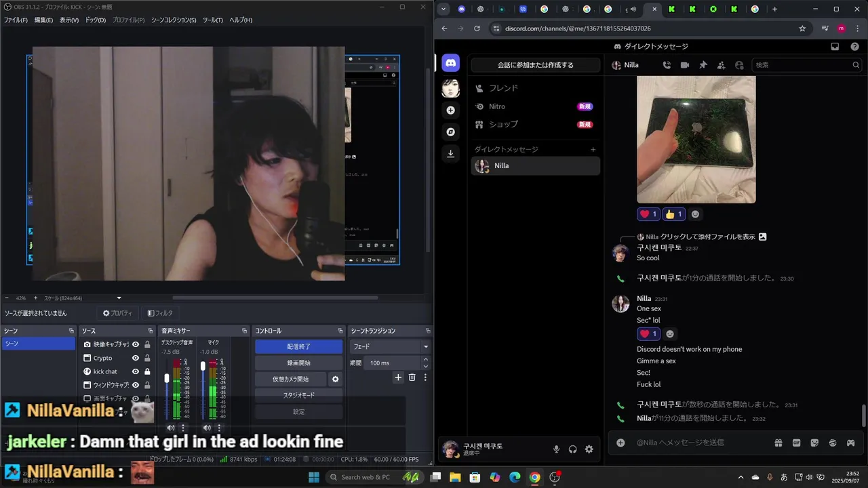Open デスクトップ音声 mixer options menu

182,428
